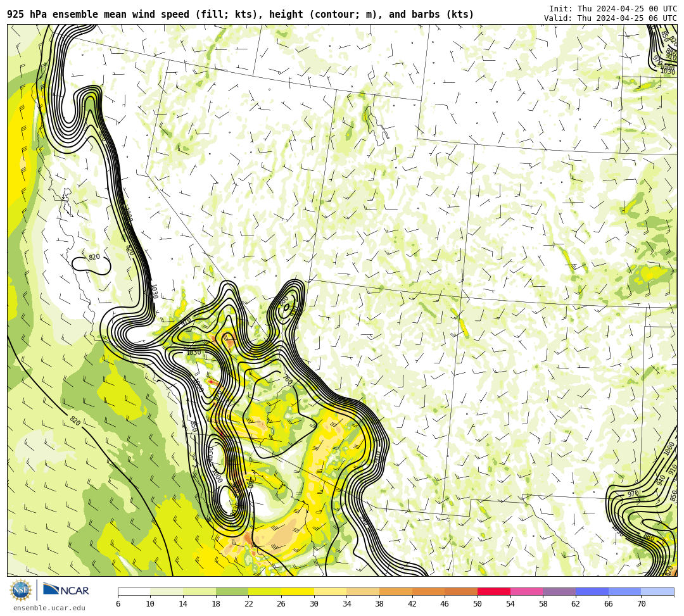Click the '820' contour label over the Pacific

click(75, 421)
